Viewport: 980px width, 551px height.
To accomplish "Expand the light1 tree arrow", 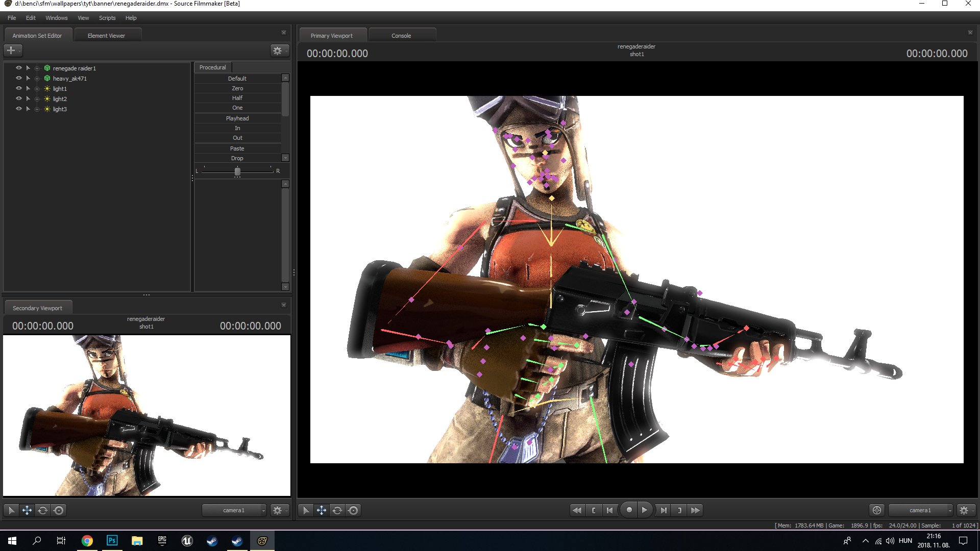I will [x=28, y=88].
